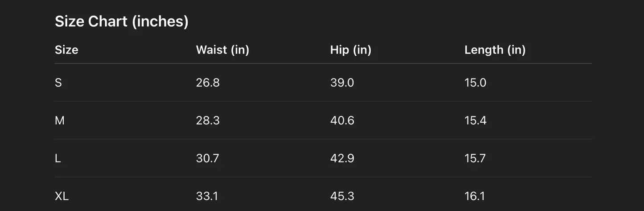Click the Size column header
This screenshot has height=211, width=644.
(x=66, y=50)
